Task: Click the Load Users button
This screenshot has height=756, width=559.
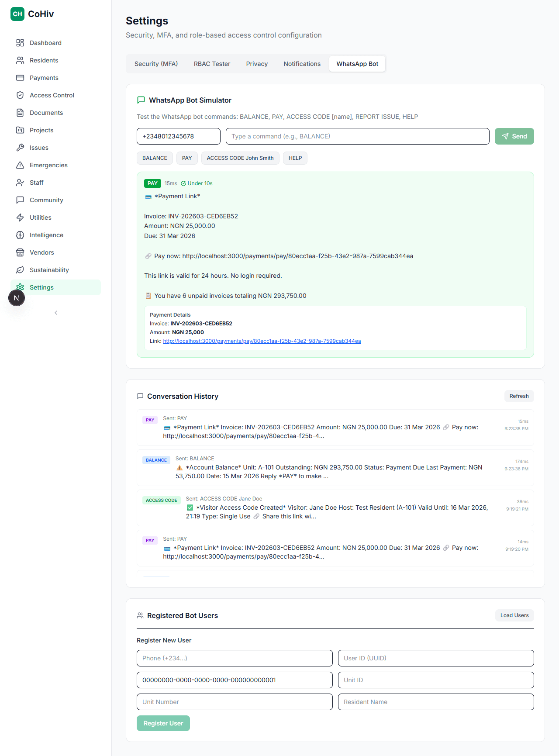Action: coord(514,615)
